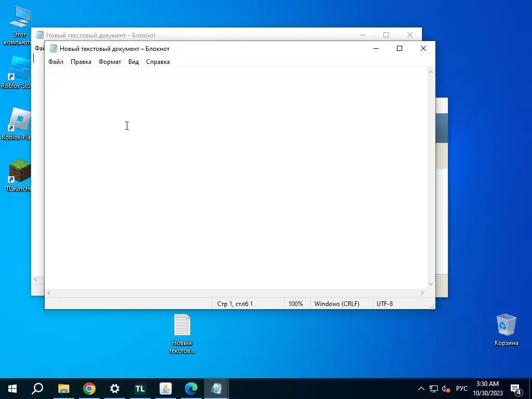Open the Правка menu
This screenshot has width=532, height=399.
tap(81, 62)
